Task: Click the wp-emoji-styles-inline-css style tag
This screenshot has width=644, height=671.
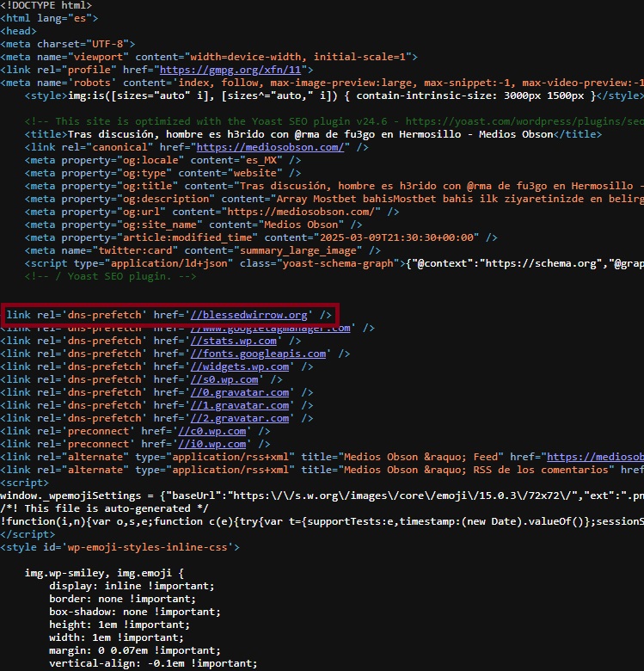Action: tap(120, 547)
